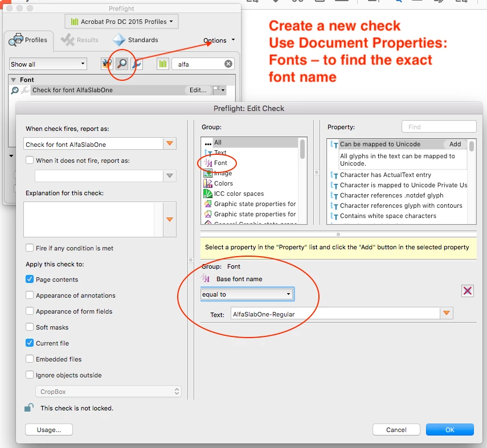Uncheck Page contents
The width and height of the screenshot is (487, 448).
click(30, 279)
